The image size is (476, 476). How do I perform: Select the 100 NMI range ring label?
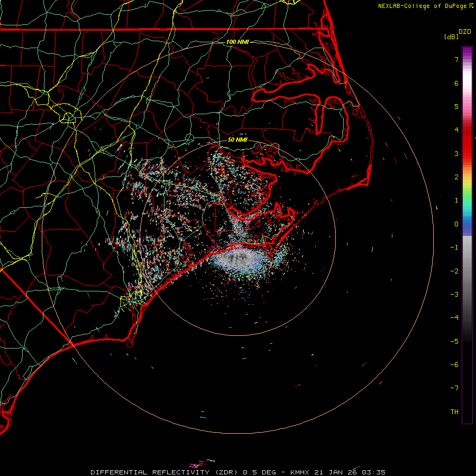click(237, 42)
